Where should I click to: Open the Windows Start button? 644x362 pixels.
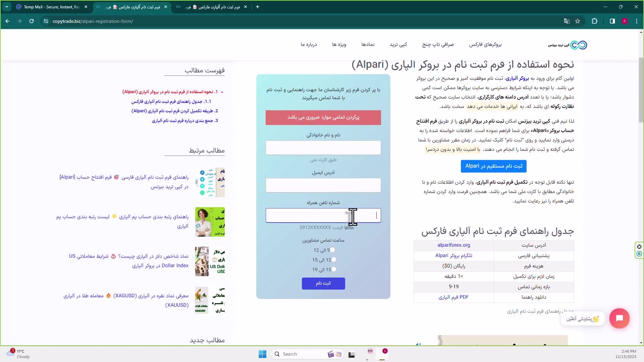[262, 354]
